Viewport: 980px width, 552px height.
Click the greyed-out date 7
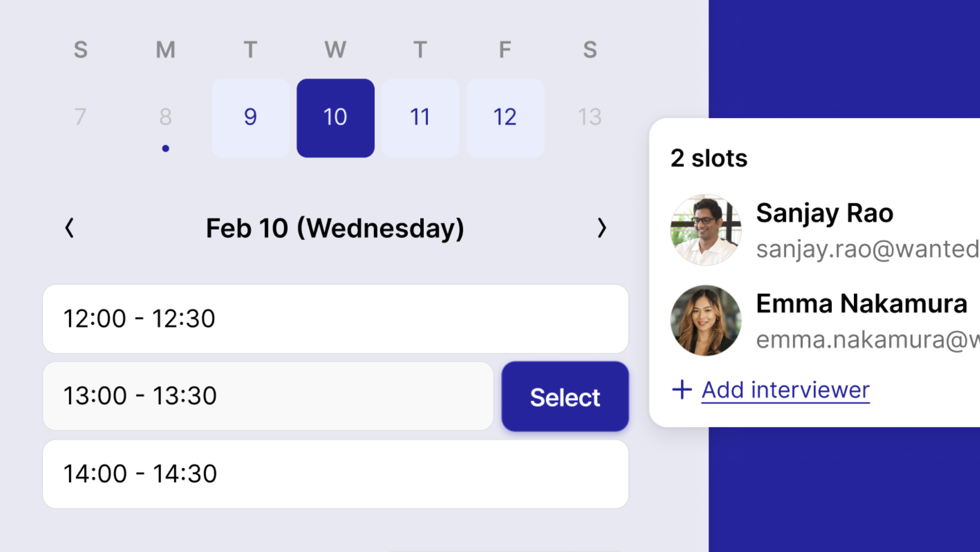[81, 117]
